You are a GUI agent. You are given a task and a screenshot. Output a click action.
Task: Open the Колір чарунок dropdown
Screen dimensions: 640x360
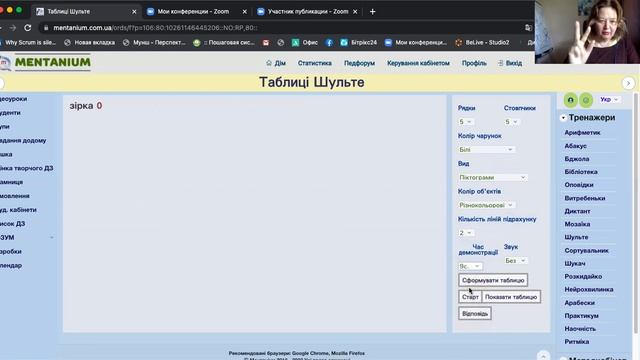click(x=486, y=149)
